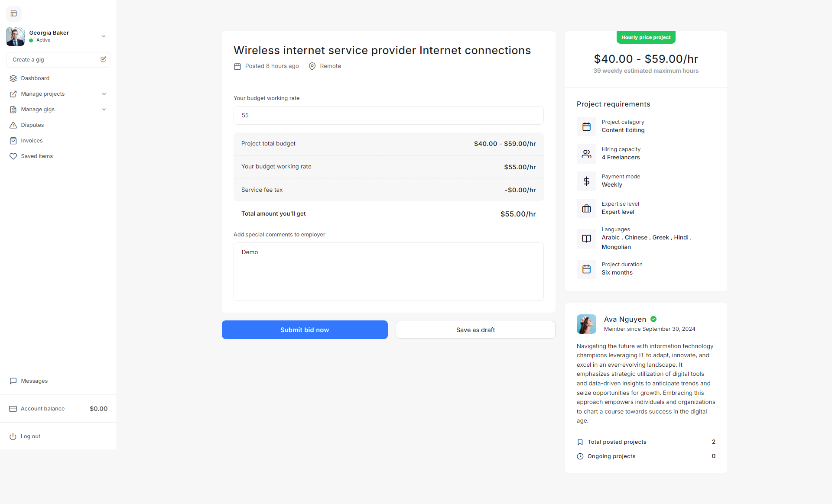The image size is (832, 504).
Task: Click the Save as draft button
Action: tap(475, 330)
